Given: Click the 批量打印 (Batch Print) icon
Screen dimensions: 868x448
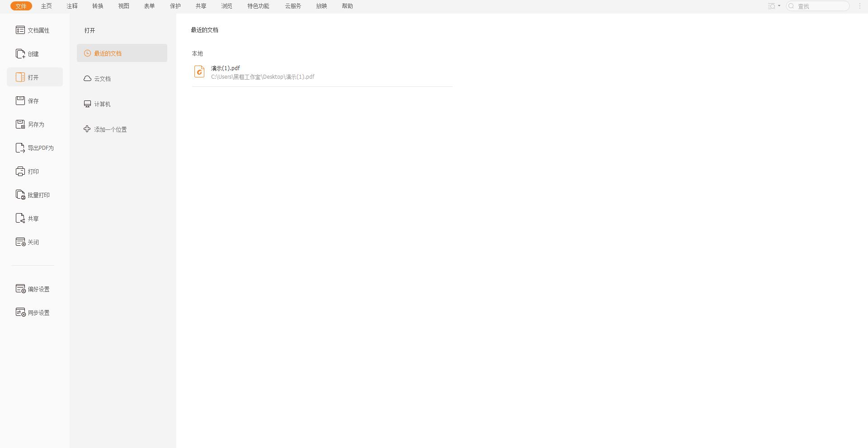Looking at the screenshot, I should click(x=20, y=195).
